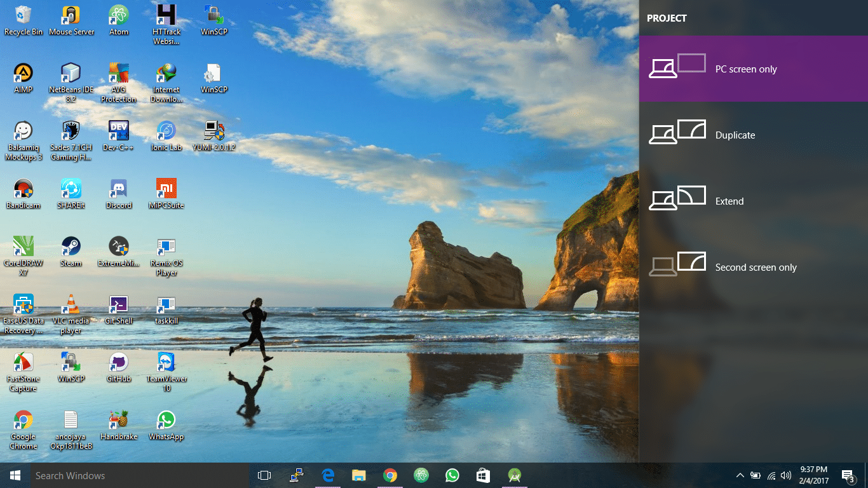Select the VLC media player shortcut

(x=71, y=314)
